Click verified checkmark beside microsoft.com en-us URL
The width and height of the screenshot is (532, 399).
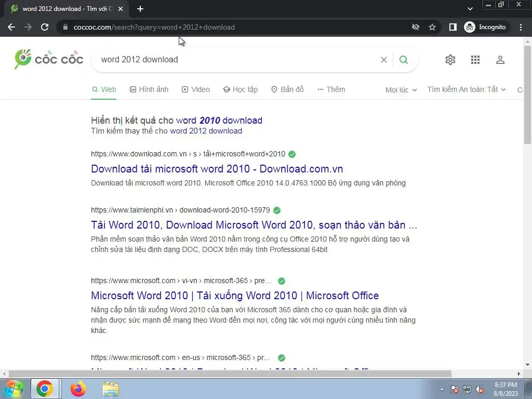click(281, 358)
